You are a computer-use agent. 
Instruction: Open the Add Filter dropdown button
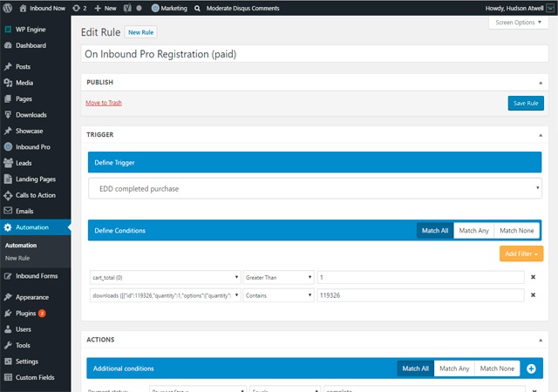pos(521,253)
